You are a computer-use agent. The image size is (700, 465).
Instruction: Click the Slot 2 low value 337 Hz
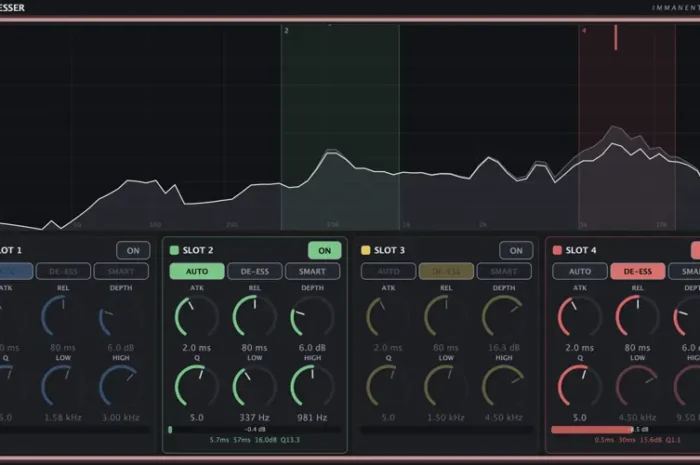[x=254, y=418]
